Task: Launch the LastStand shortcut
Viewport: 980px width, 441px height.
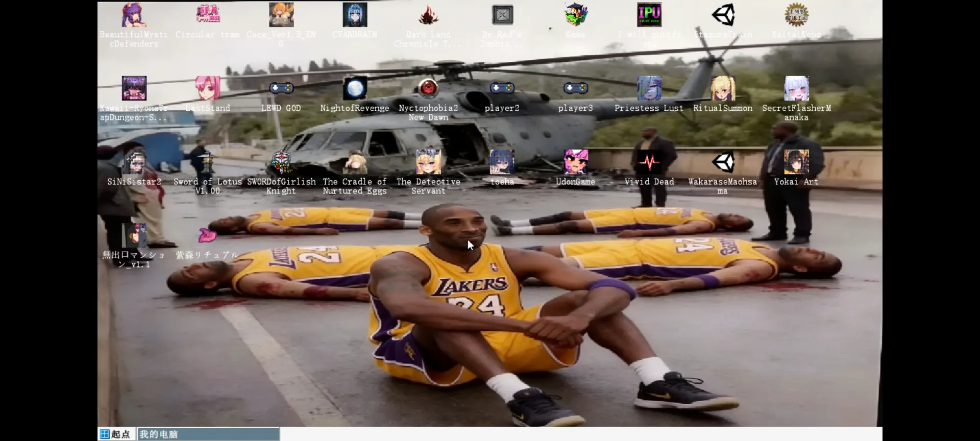Action: (208, 89)
